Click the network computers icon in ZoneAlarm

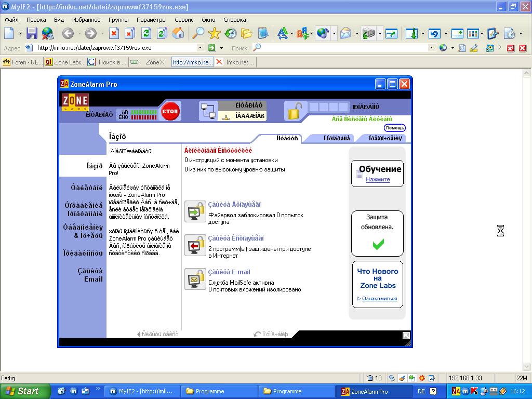coord(208,111)
